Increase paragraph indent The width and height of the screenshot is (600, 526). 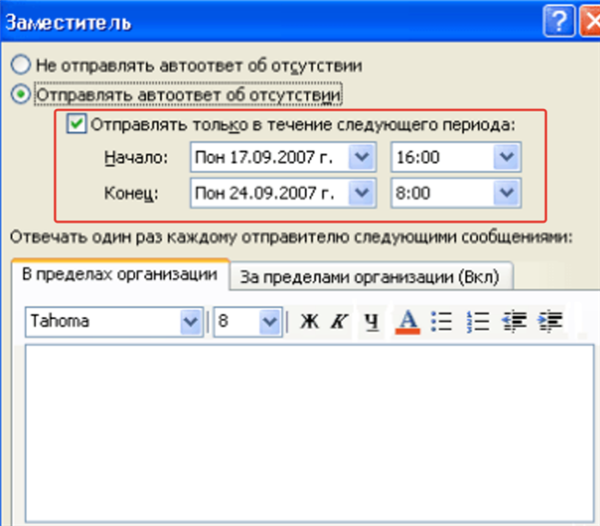[550, 321]
